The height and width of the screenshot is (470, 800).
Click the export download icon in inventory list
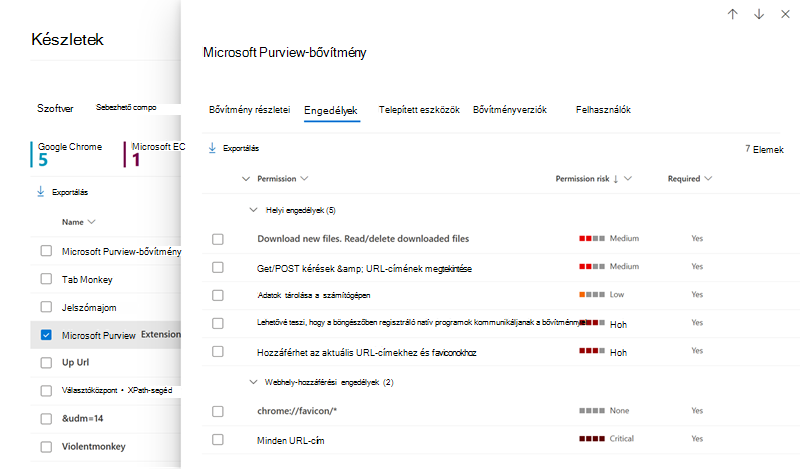[41, 192]
